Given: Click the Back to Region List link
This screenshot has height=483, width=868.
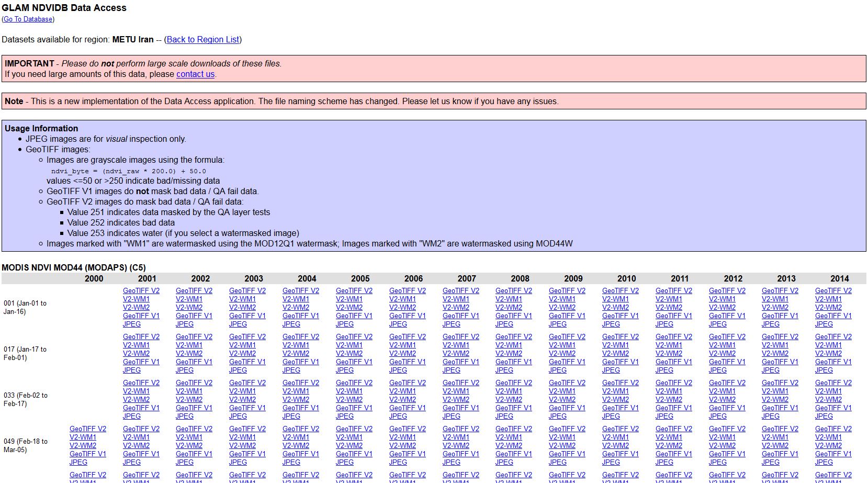Looking at the screenshot, I should [x=202, y=40].
